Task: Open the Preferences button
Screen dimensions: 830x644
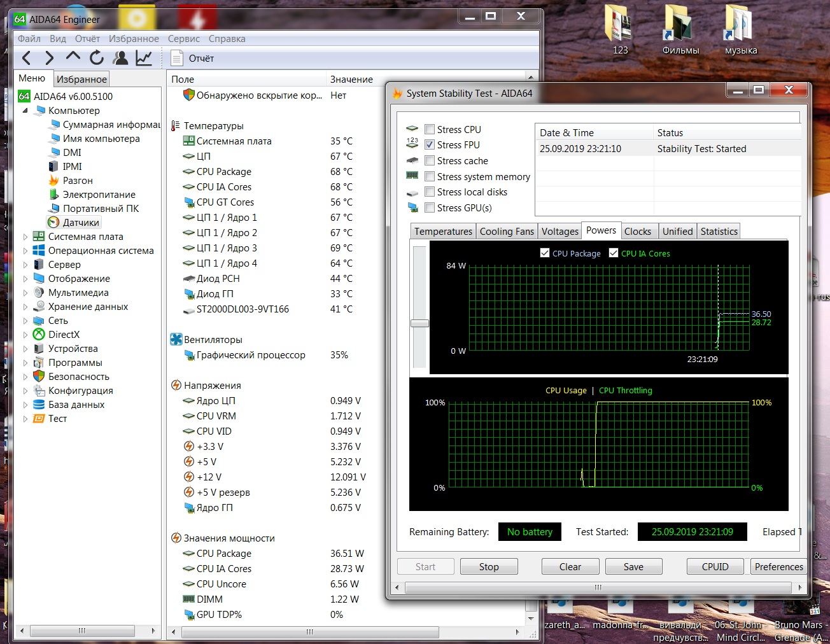Action: pyautogui.click(x=778, y=567)
